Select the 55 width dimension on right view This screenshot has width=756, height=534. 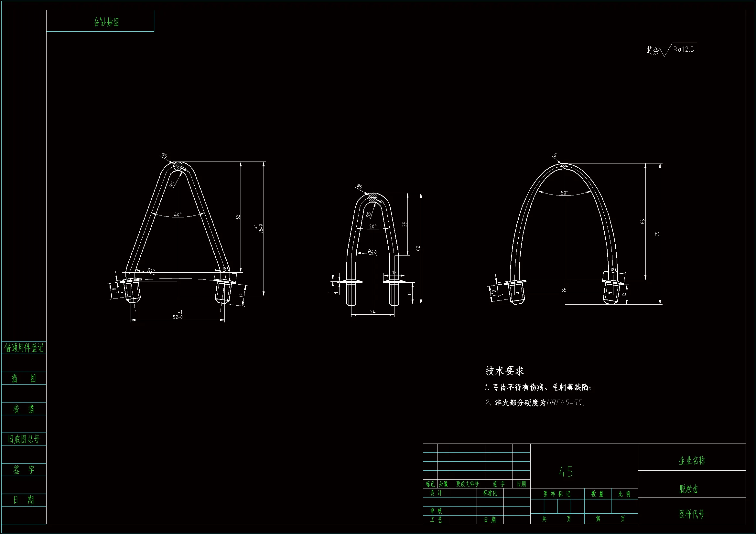(564, 290)
